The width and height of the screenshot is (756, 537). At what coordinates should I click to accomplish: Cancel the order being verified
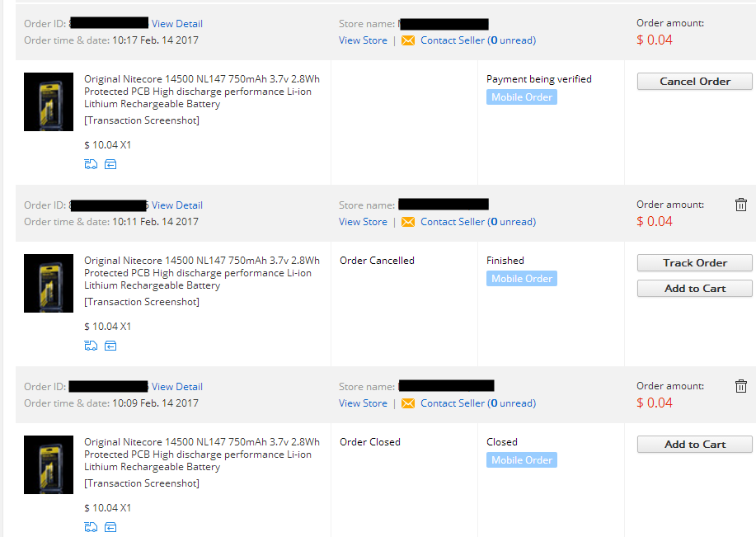coord(695,82)
